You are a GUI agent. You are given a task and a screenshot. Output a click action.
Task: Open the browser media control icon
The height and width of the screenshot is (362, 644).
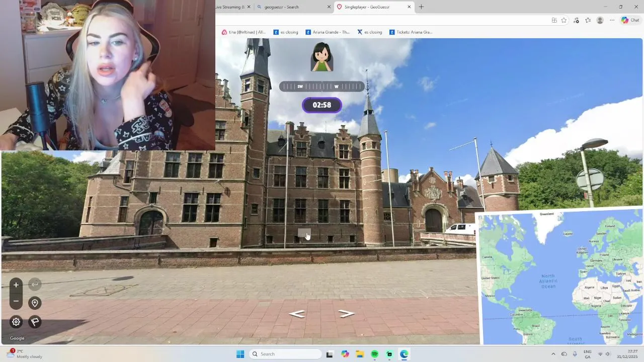[576, 20]
